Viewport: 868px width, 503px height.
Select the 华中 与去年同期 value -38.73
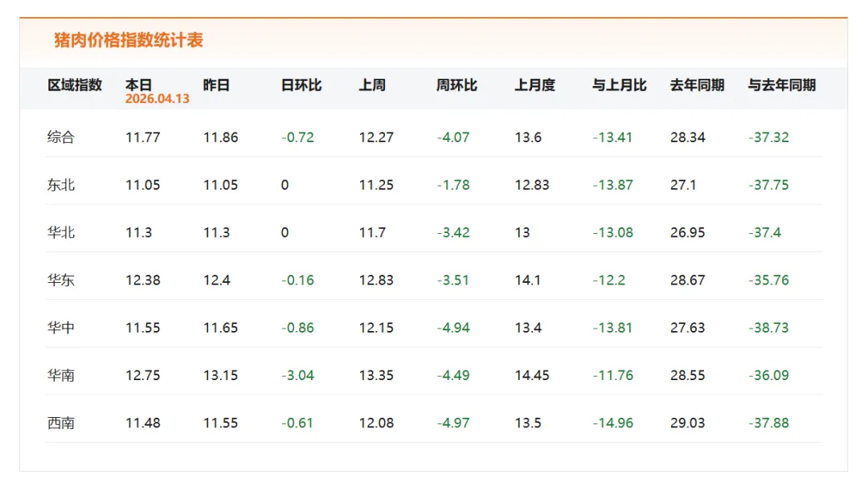[768, 328]
